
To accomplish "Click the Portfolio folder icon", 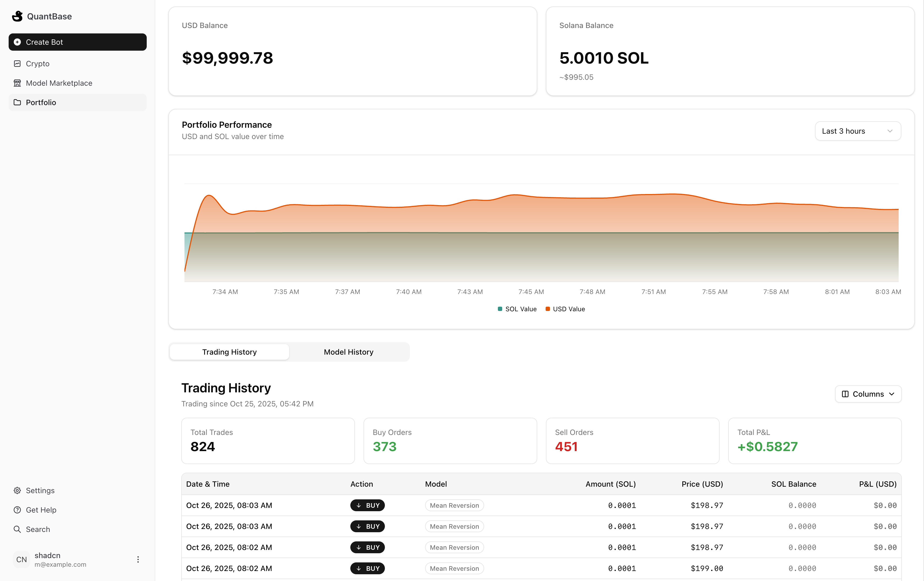I will [x=17, y=102].
